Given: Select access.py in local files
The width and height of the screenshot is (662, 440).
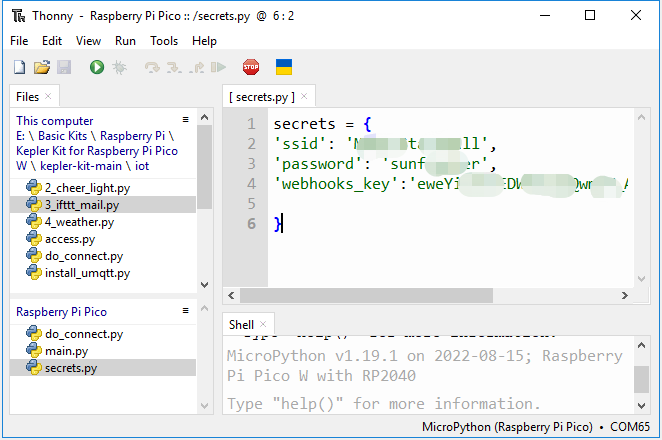Looking at the screenshot, I should pyautogui.click(x=103, y=239).
